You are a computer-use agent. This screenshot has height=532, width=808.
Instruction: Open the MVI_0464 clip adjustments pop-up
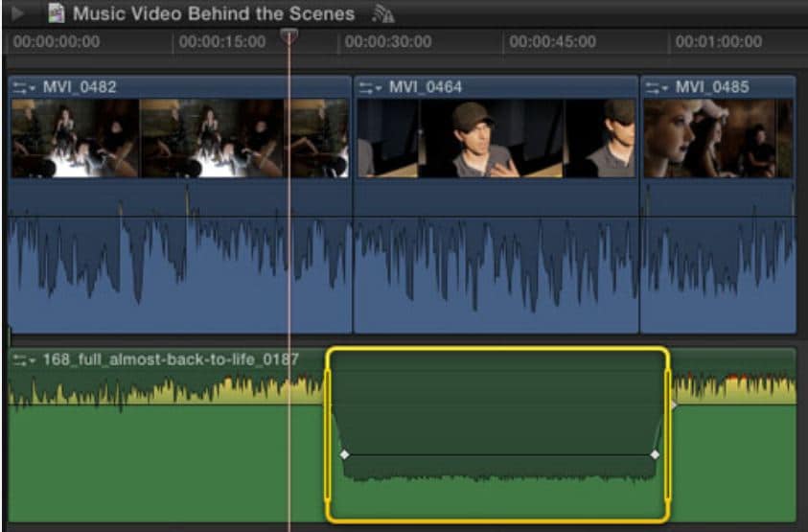(371, 87)
